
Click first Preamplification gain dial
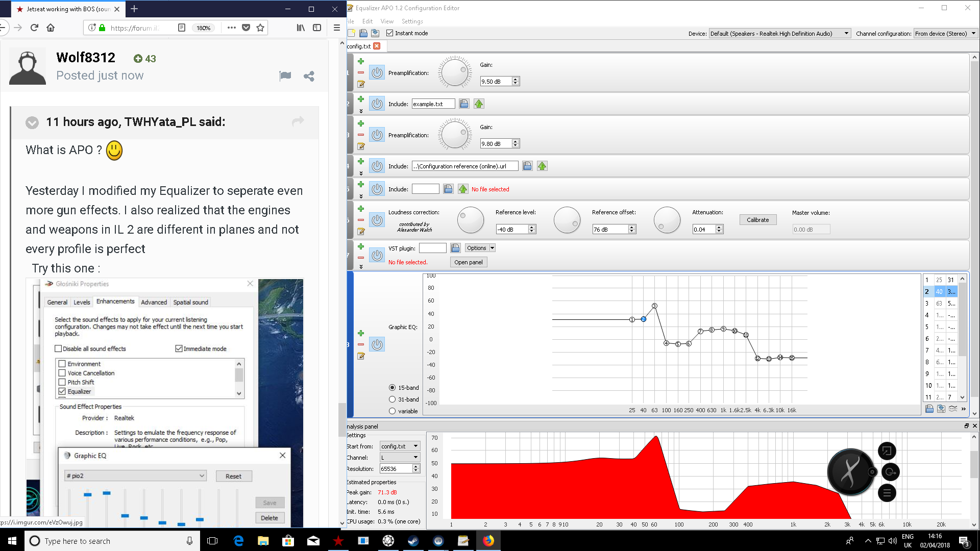454,72
